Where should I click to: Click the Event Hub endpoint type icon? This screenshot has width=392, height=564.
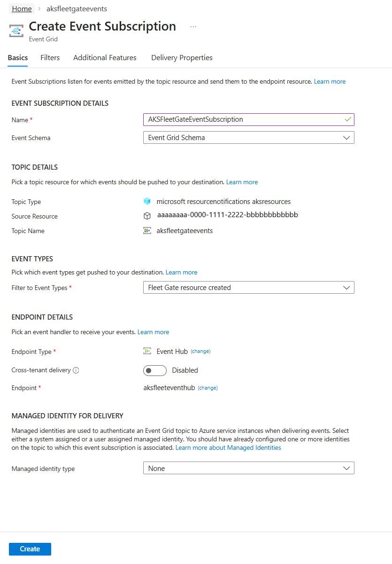(147, 351)
